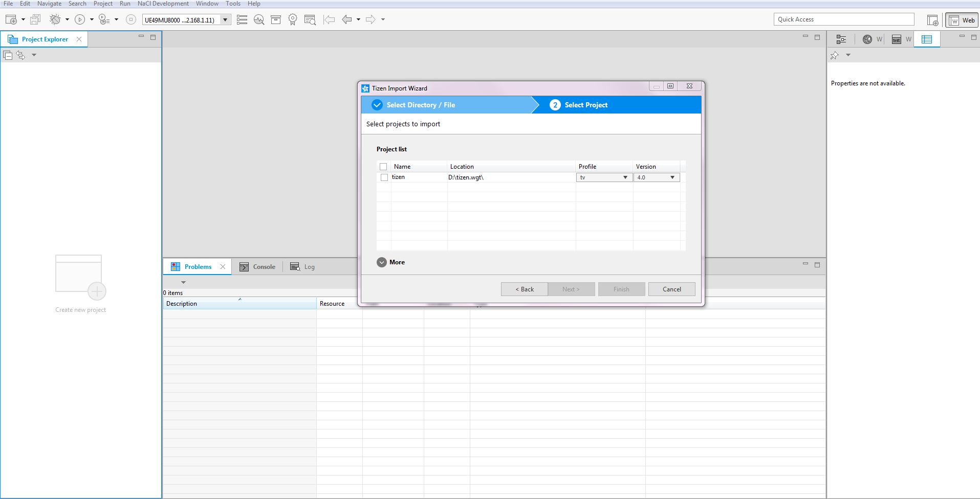This screenshot has width=980, height=499.
Task: Open the Debug dropdown arrow
Action: click(67, 19)
